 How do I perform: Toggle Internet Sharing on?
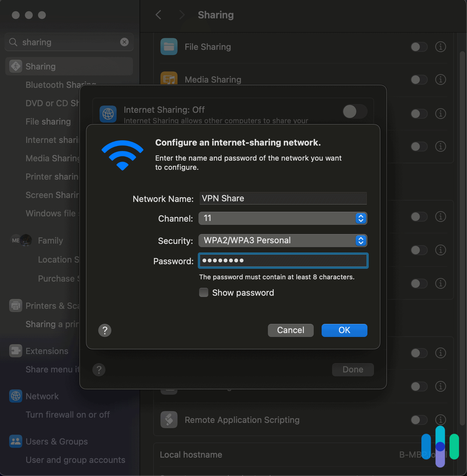pyautogui.click(x=355, y=112)
